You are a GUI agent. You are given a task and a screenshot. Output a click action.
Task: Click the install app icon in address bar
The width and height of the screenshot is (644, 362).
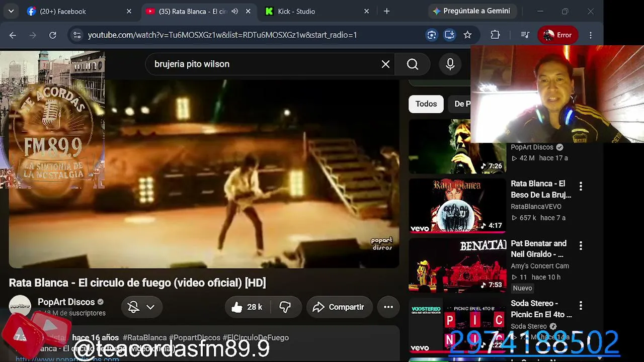click(x=450, y=35)
